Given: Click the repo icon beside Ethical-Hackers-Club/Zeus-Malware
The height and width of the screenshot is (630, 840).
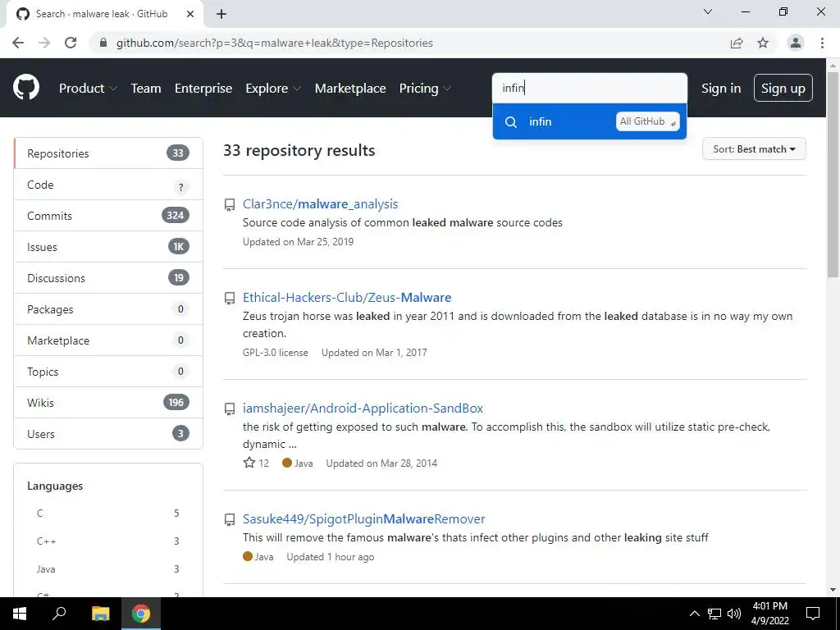Looking at the screenshot, I should coord(230,299).
